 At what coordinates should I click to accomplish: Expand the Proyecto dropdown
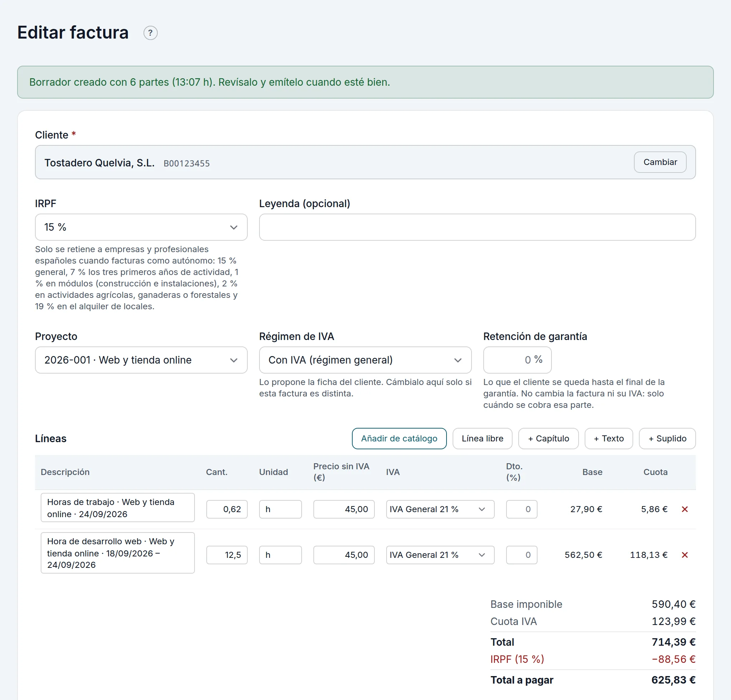pyautogui.click(x=141, y=360)
